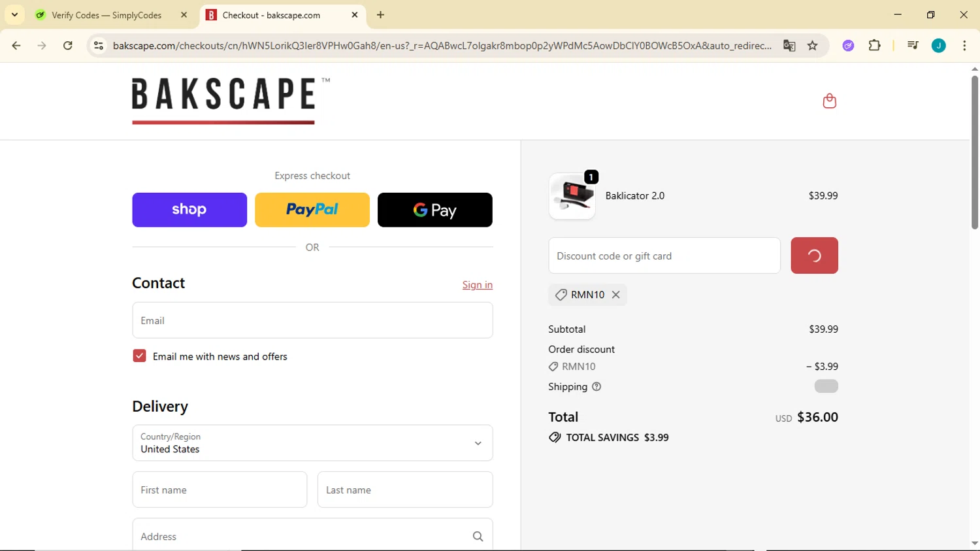Viewport: 980px width, 551px height.
Task: Click the media control icon in toolbar
Action: [913, 46]
